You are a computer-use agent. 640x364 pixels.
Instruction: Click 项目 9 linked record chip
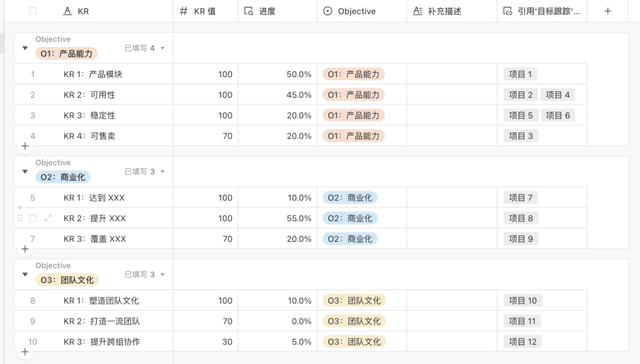(521, 239)
